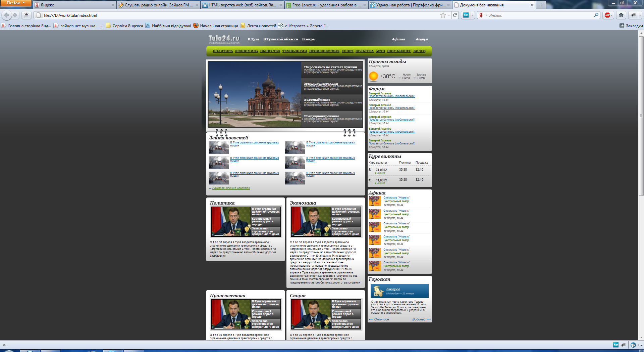The image size is (644, 352).
Task: Open ТЕХНОЛОГИИ in the green navigation bar
Action: pos(294,51)
